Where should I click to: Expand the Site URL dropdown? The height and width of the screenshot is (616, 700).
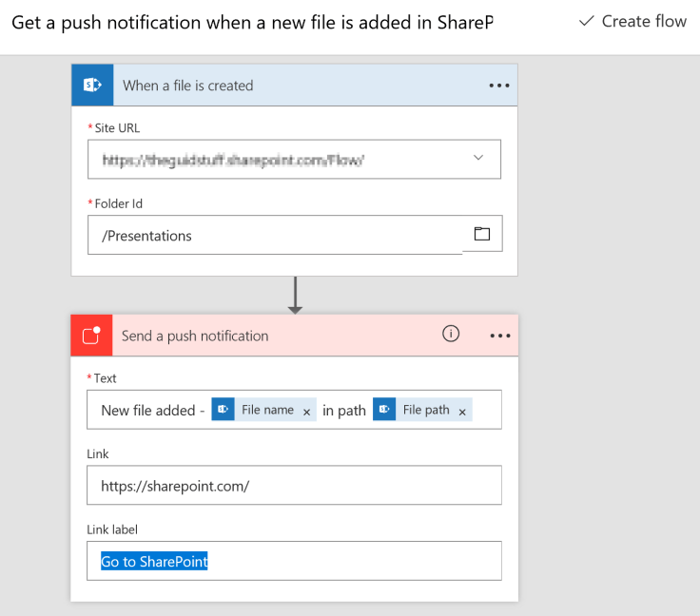click(x=477, y=158)
